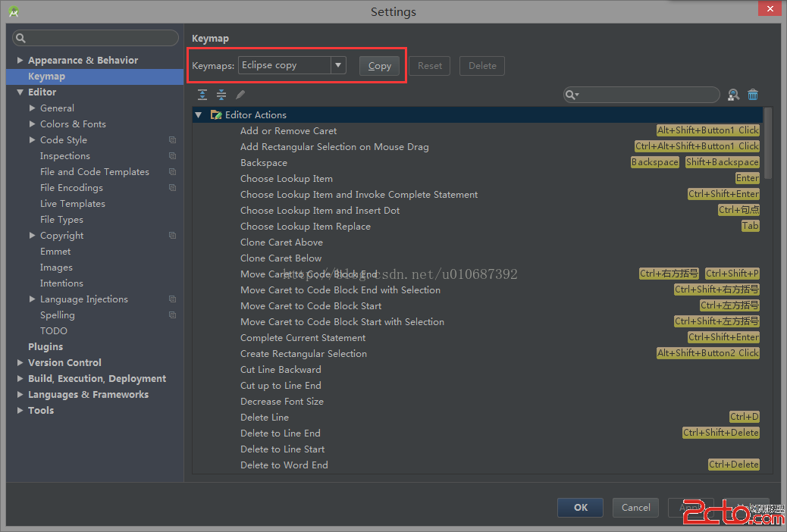The image size is (787, 532).
Task: Collapse the Editor Actions group arrow
Action: [199, 115]
